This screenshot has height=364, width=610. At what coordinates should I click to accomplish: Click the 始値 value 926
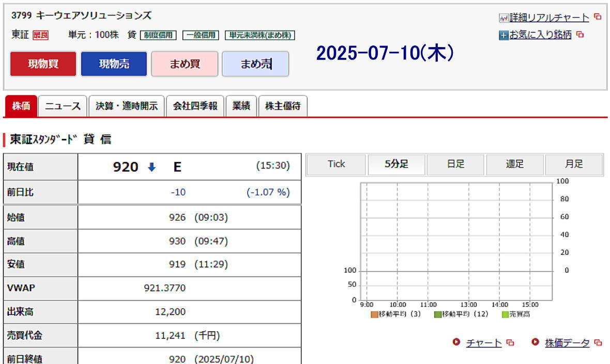pyautogui.click(x=177, y=217)
